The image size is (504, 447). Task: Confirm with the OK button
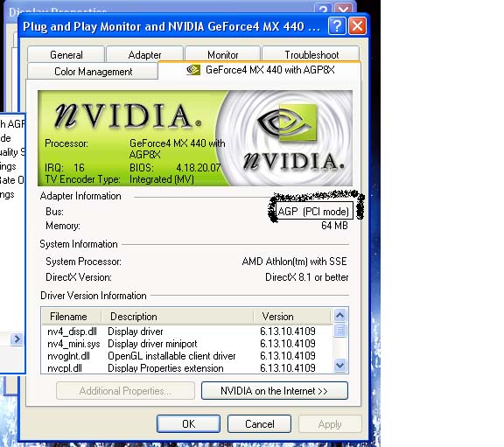[188, 424]
